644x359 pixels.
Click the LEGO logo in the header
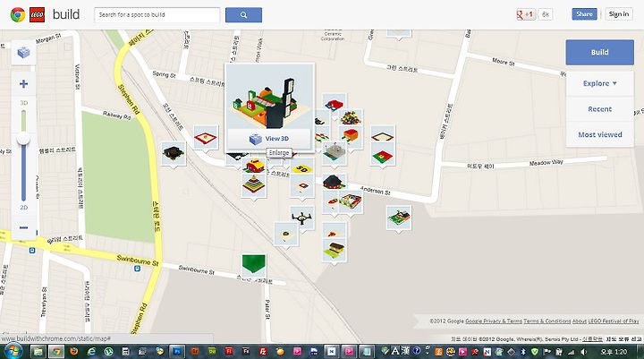tap(37, 15)
